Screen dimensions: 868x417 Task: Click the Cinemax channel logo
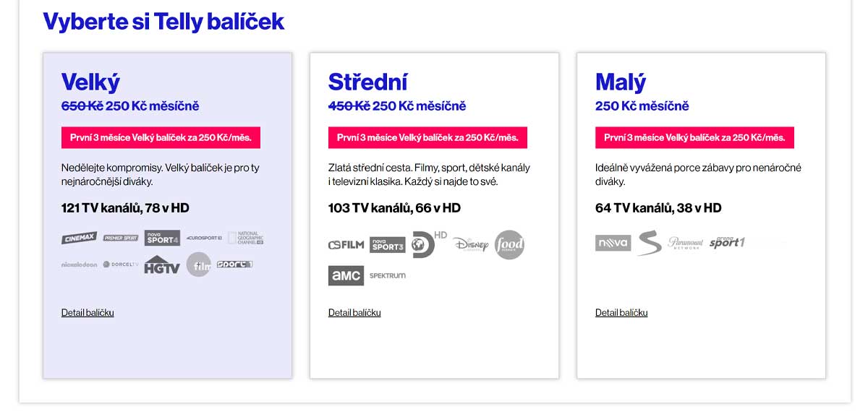click(x=79, y=238)
